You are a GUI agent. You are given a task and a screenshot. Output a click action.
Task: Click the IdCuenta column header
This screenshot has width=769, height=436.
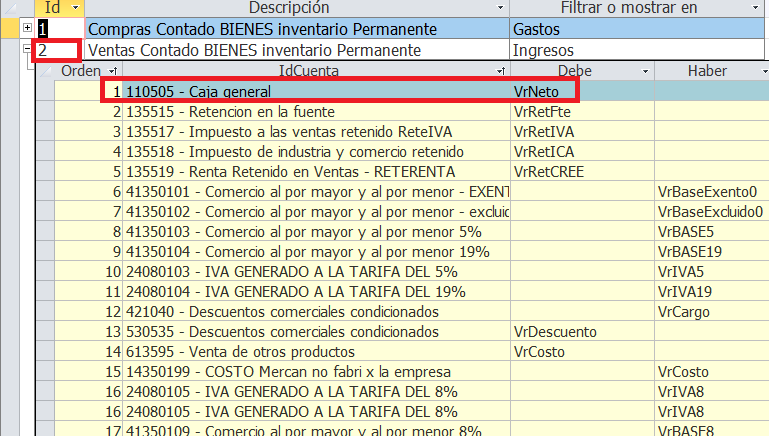316,71
